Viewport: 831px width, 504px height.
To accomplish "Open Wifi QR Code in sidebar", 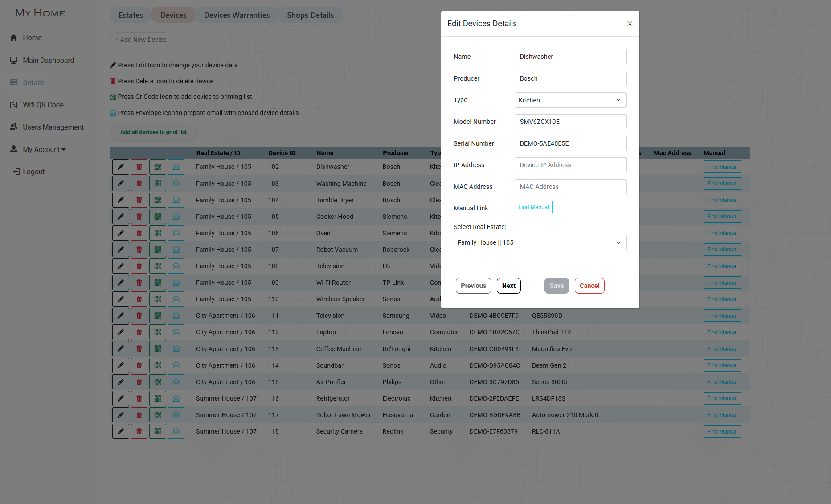I will [x=37, y=105].
